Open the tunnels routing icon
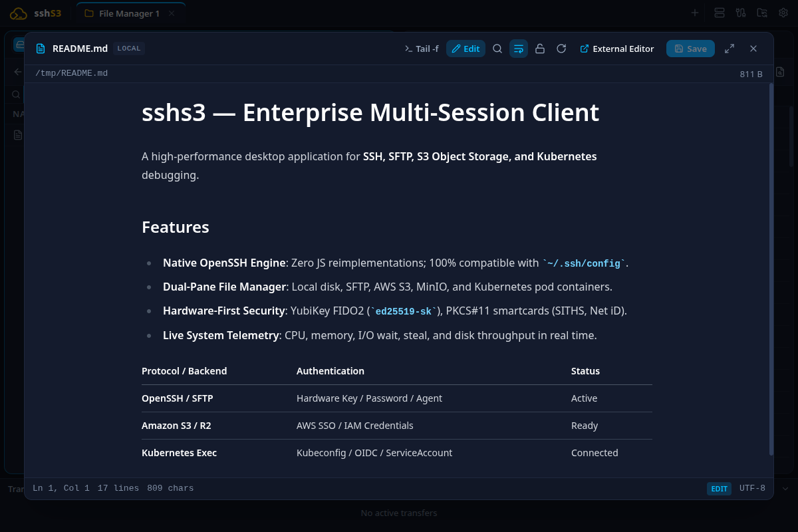 pos(741,13)
